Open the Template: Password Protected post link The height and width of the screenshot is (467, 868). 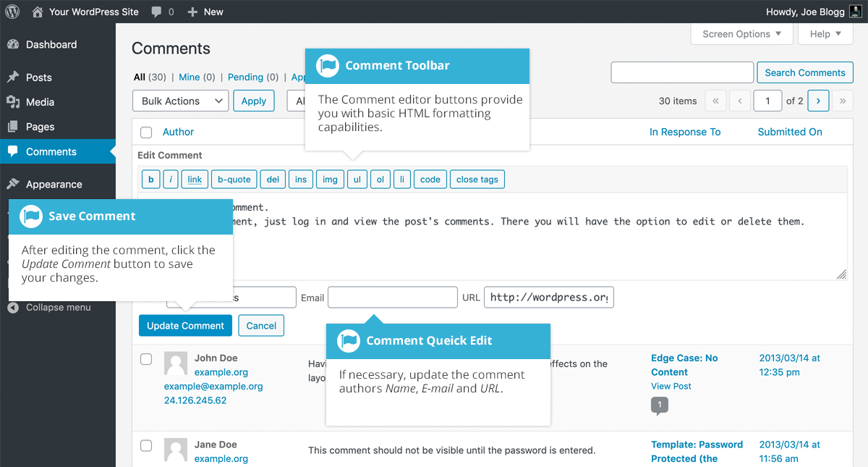[x=697, y=452]
